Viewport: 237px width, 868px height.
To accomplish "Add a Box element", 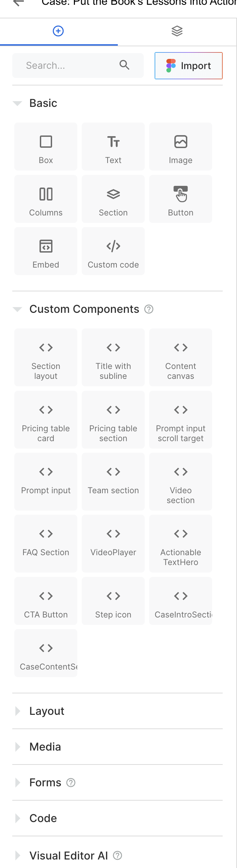I will [46, 147].
